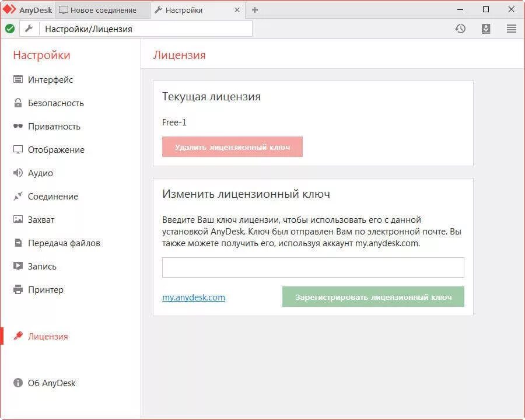The width and height of the screenshot is (525, 420).
Task: Open Аудио settings section
Action: pos(40,173)
